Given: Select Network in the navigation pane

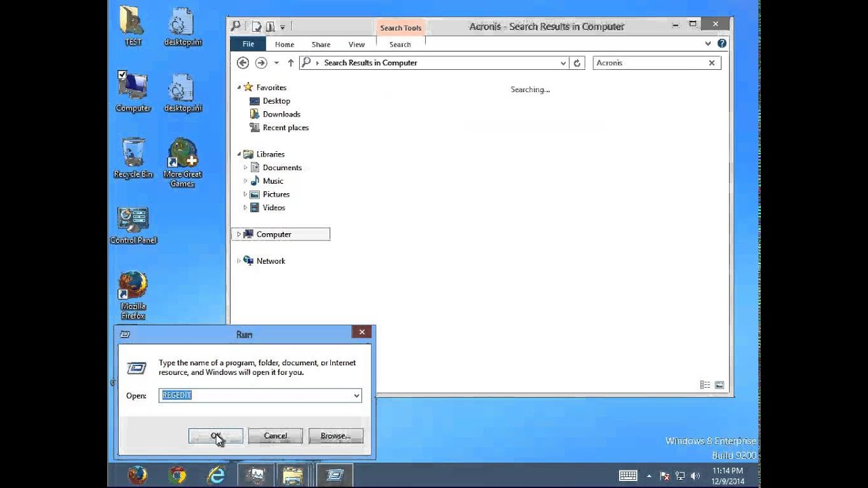Looking at the screenshot, I should pyautogui.click(x=271, y=261).
